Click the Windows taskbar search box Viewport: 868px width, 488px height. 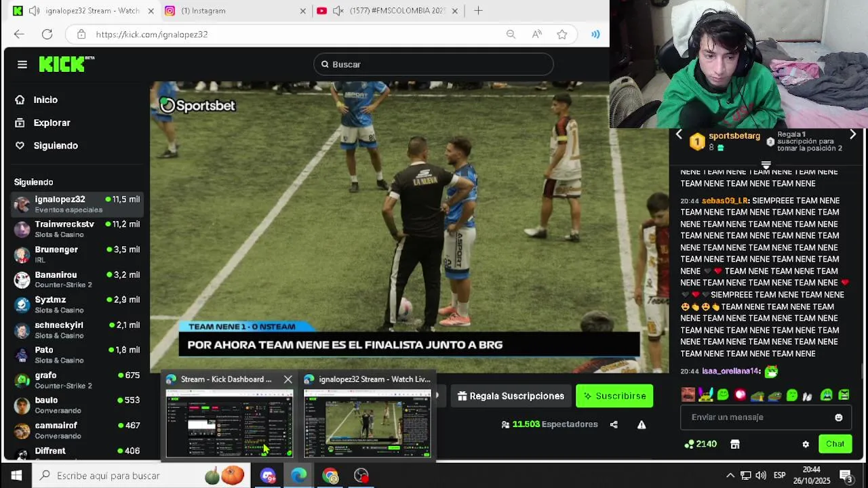pyautogui.click(x=141, y=476)
